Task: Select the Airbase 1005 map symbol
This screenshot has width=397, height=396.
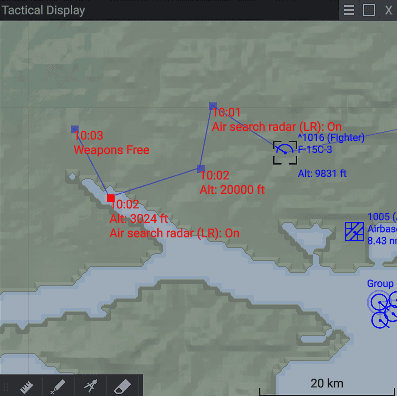Action: point(354,231)
